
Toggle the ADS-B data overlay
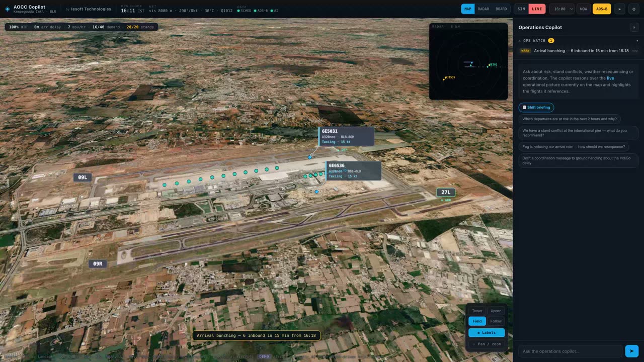pos(602,9)
